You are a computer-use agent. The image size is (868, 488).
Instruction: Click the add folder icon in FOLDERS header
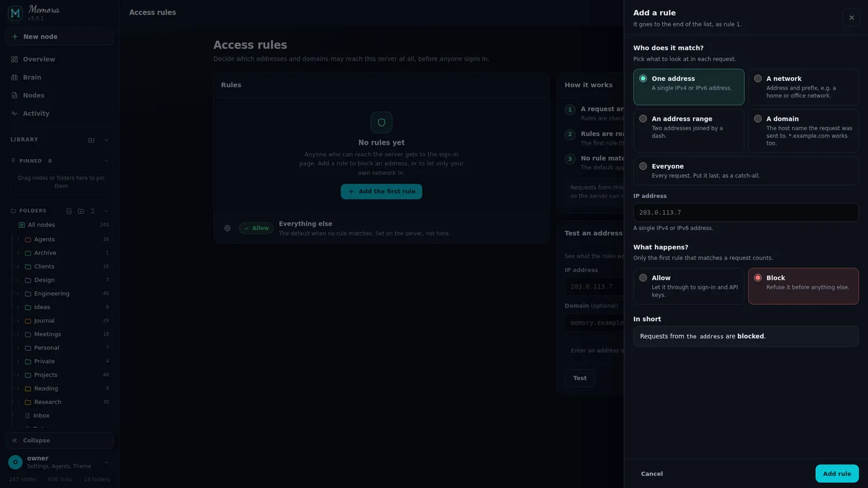coord(81,211)
